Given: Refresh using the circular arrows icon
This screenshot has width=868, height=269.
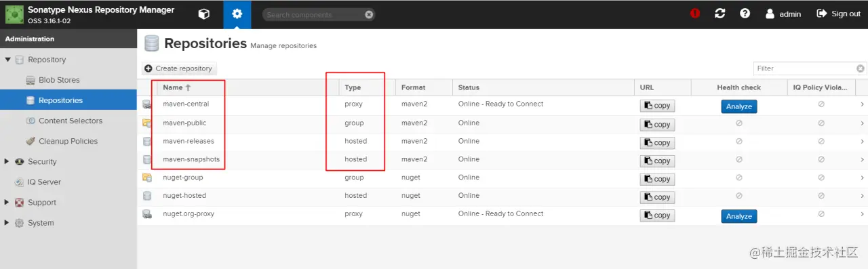Looking at the screenshot, I should 720,14.
